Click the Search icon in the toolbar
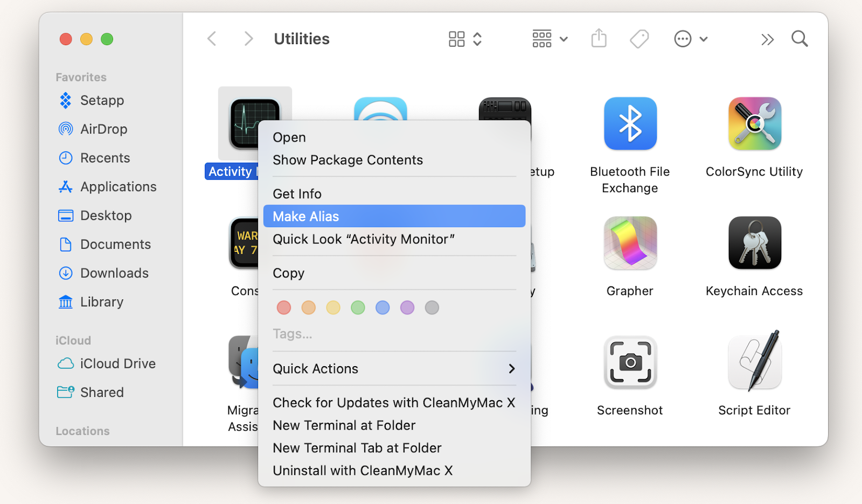 pos(799,38)
